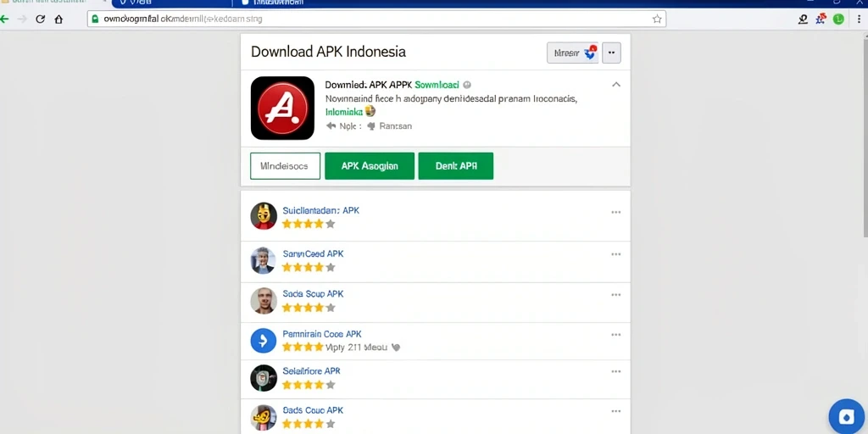Click the red extension icon in toolbar
This screenshot has width=868, height=434.
click(x=821, y=19)
